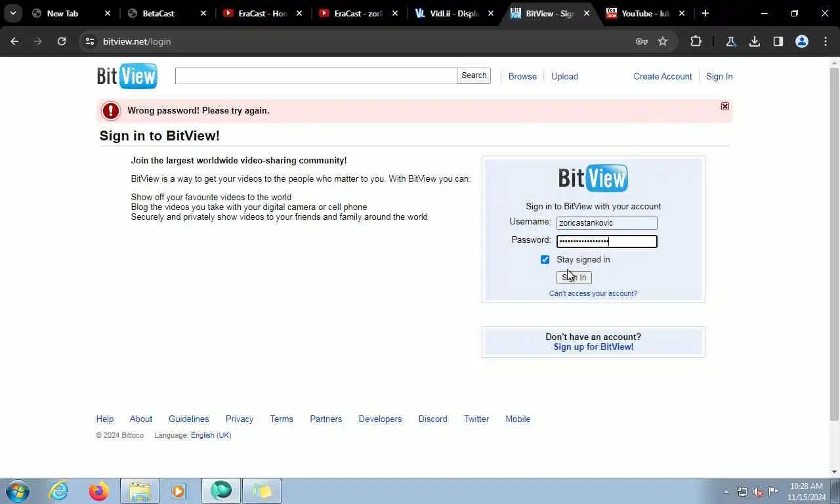Close the YouTube tab
Screen dimensions: 840x504
682,13
